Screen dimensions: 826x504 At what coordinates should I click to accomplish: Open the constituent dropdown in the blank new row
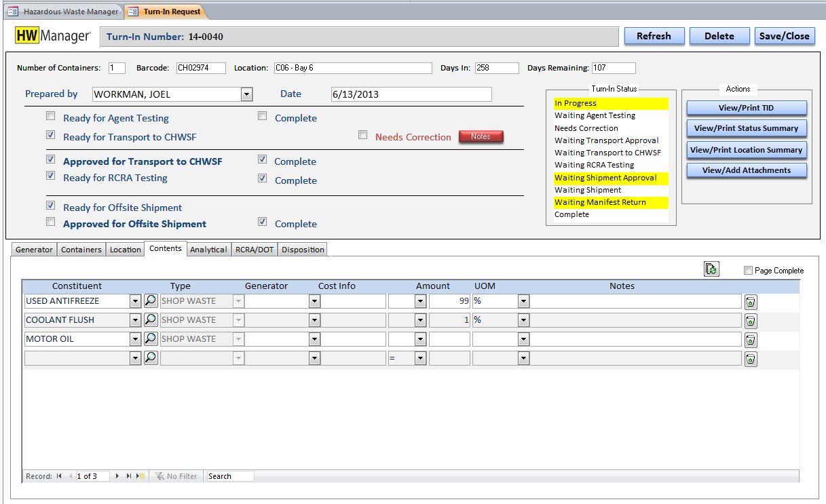pyautogui.click(x=135, y=358)
